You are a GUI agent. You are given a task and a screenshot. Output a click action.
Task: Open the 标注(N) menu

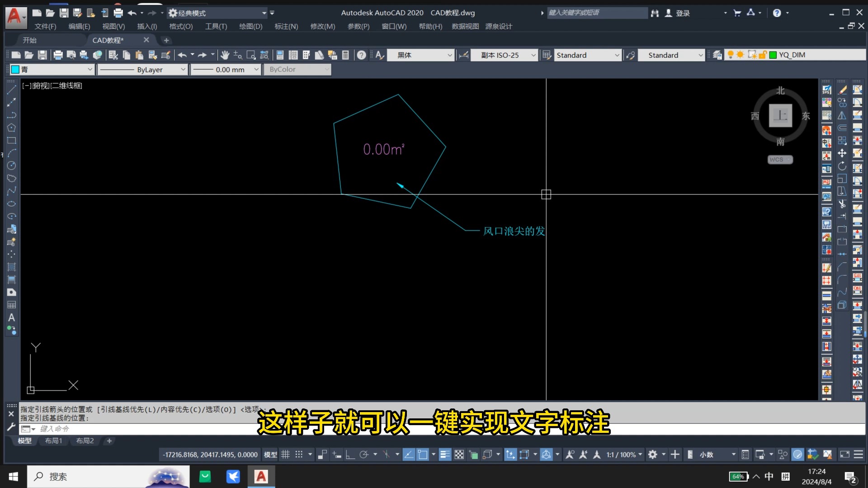286,26
